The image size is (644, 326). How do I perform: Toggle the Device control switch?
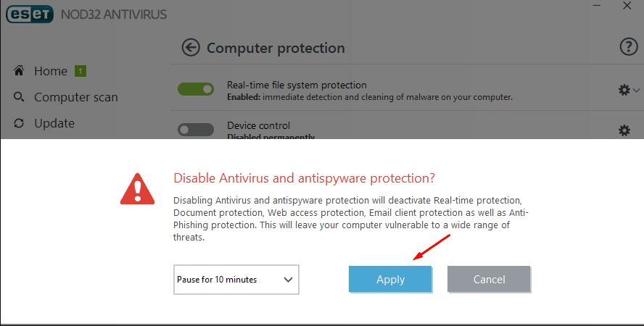point(196,130)
